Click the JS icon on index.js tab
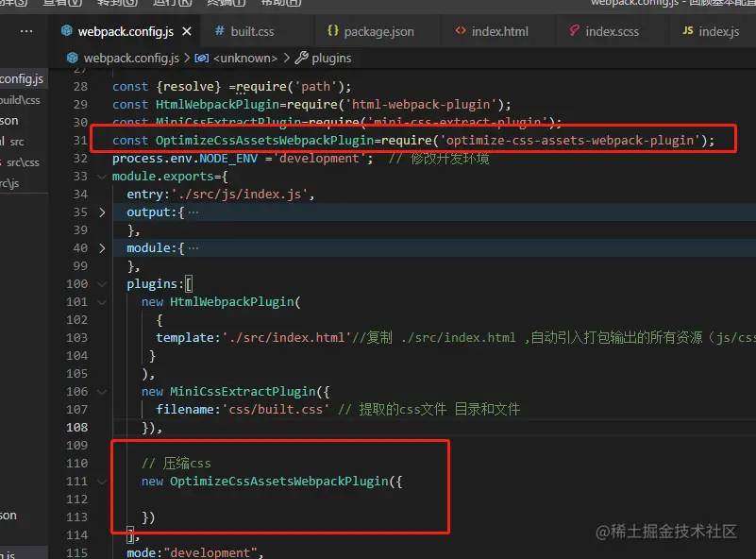Screen dimensions: 756x559 (x=688, y=31)
